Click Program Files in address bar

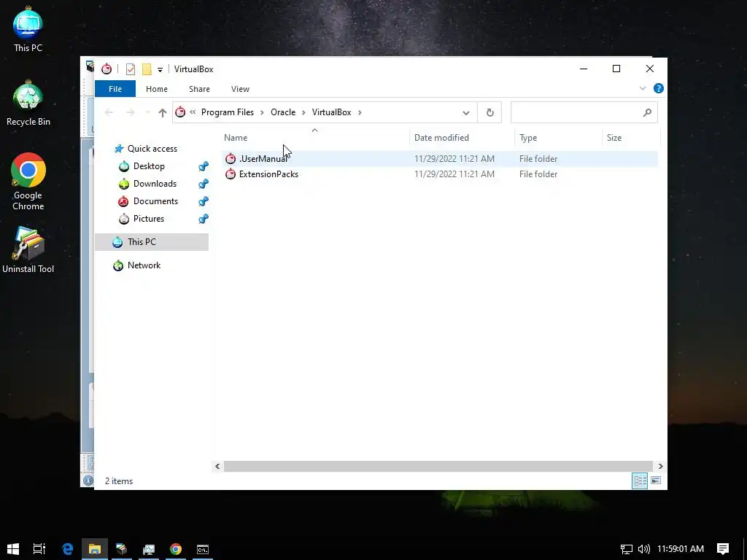point(228,112)
